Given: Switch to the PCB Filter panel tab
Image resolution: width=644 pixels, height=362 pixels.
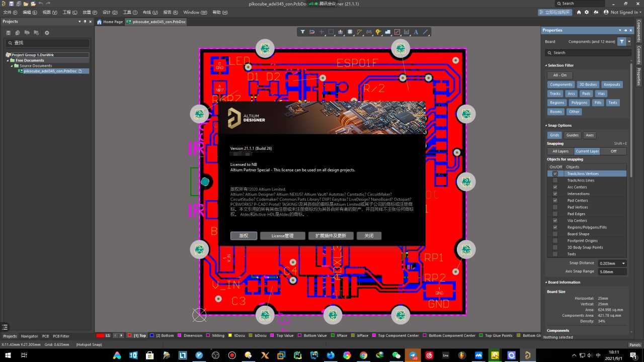Looking at the screenshot, I should pos(61,336).
